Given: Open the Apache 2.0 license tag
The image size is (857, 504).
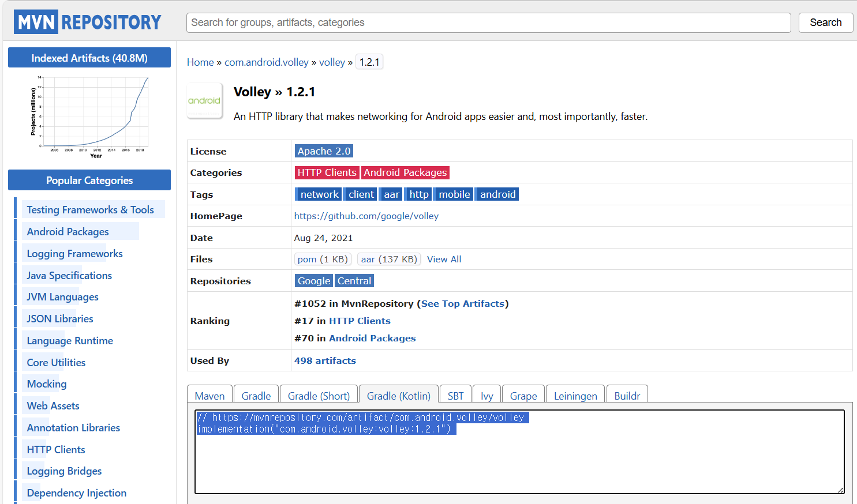Looking at the screenshot, I should pyautogui.click(x=324, y=151).
